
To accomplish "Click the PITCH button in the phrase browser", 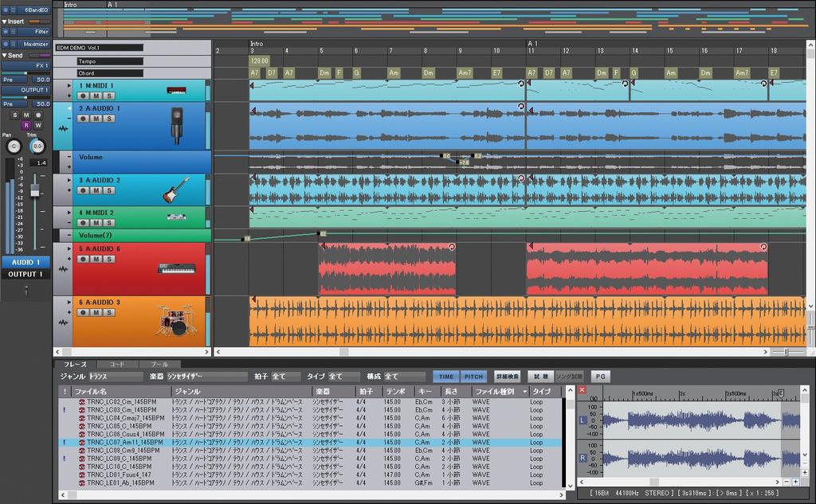I will click(473, 375).
